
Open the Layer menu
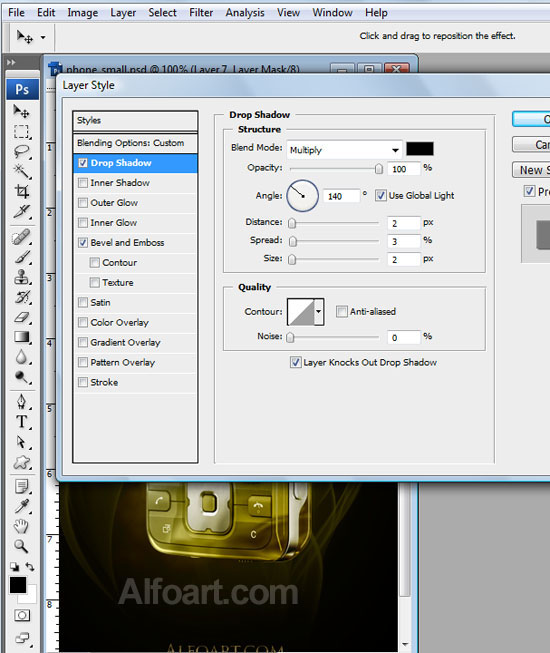click(x=123, y=13)
